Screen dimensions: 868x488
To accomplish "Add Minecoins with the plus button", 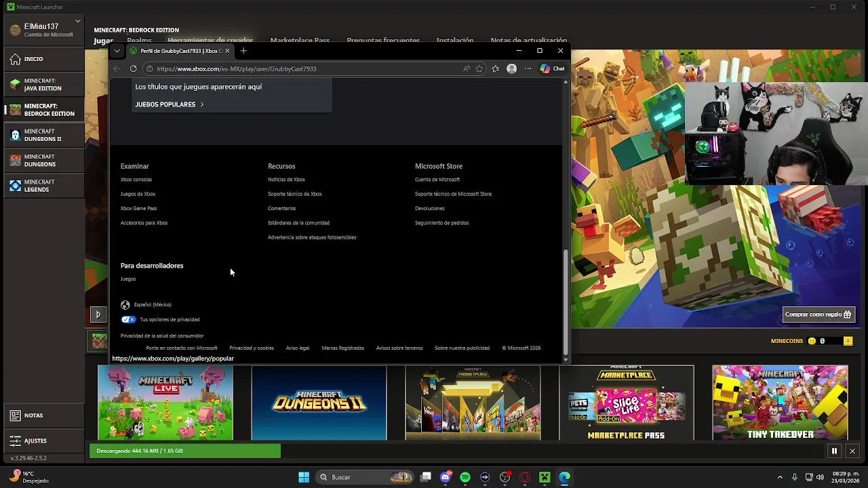I will click(848, 341).
